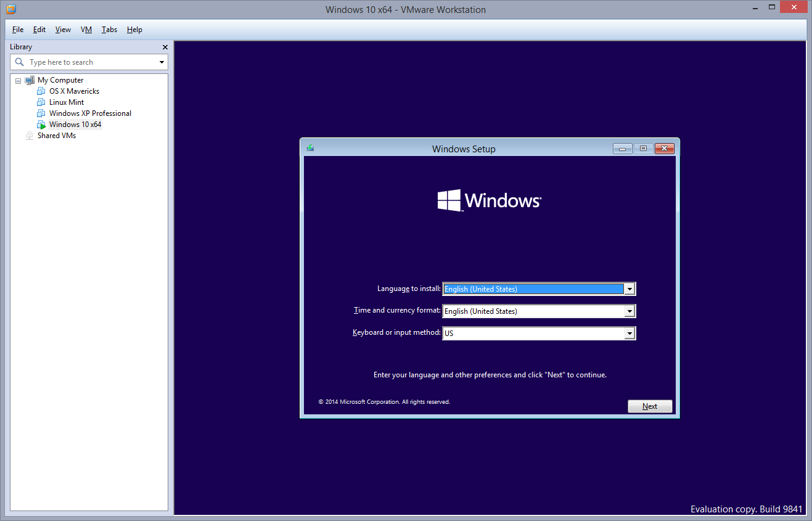The height and width of the screenshot is (521, 812).
Task: Maximize the Windows Setup dialog
Action: [643, 149]
